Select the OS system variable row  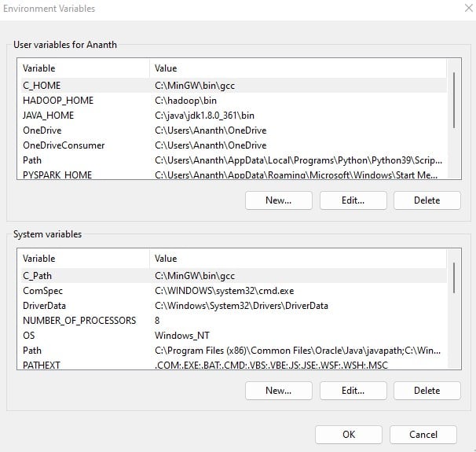coord(234,335)
